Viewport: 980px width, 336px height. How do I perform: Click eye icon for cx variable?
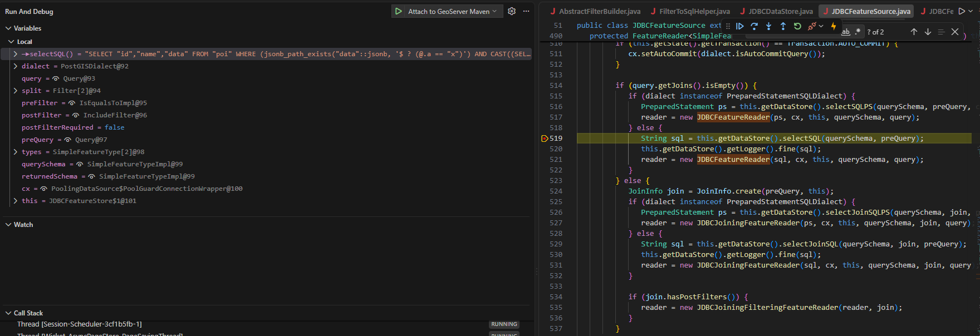[x=43, y=189]
